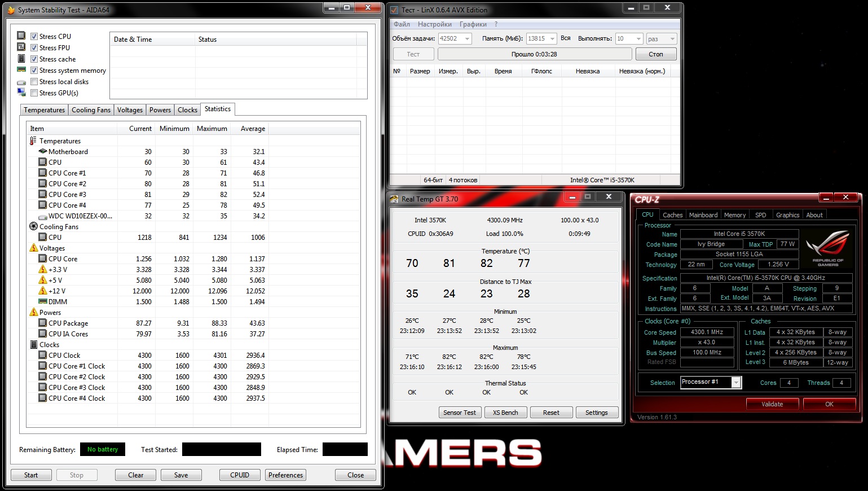Click the Maximum column header in AIDA64

click(x=212, y=129)
